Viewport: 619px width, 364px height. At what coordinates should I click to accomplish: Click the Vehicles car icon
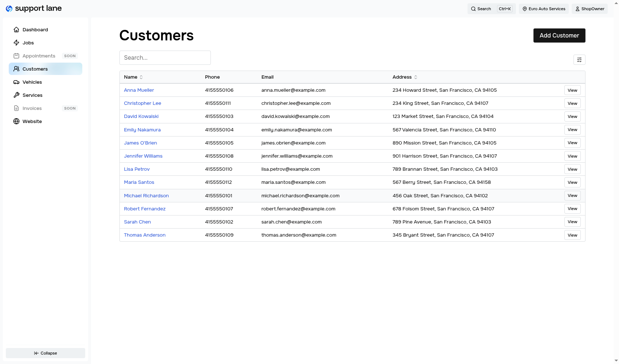coord(16,82)
